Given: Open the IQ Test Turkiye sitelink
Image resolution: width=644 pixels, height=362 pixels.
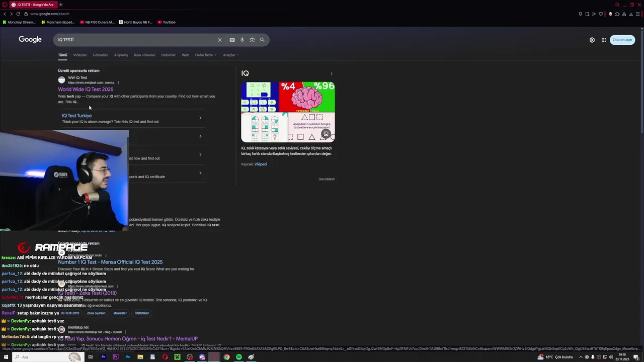Looking at the screenshot, I should coord(76,116).
